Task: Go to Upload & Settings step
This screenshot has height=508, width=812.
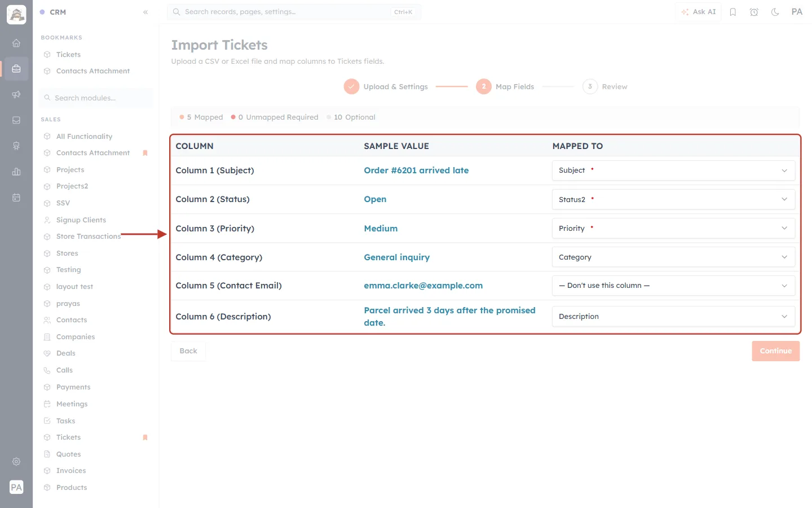Action: [x=386, y=86]
